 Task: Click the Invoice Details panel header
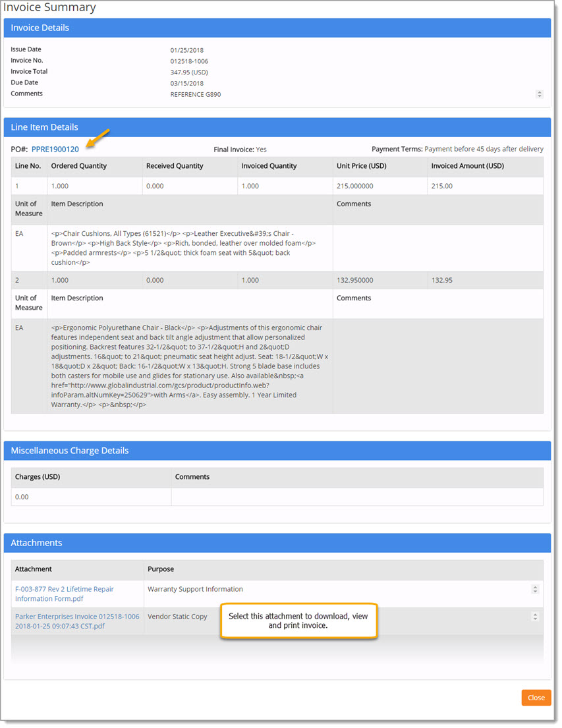click(x=42, y=28)
